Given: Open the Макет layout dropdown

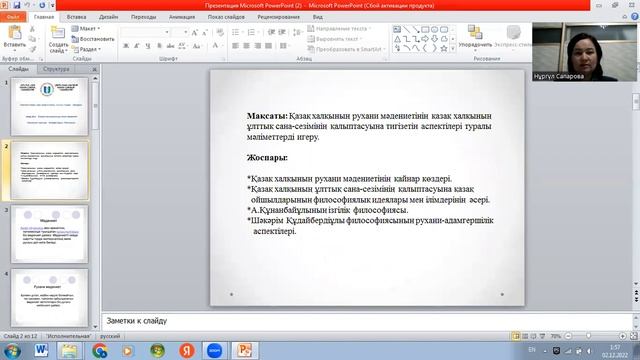Looking at the screenshot, I should point(86,29).
